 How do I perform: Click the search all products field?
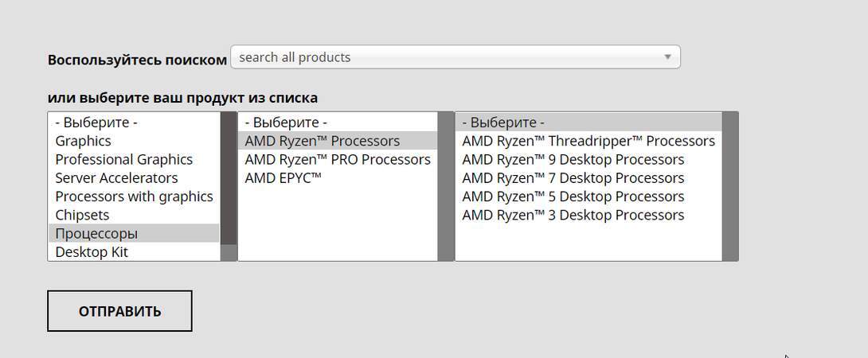pos(446,57)
